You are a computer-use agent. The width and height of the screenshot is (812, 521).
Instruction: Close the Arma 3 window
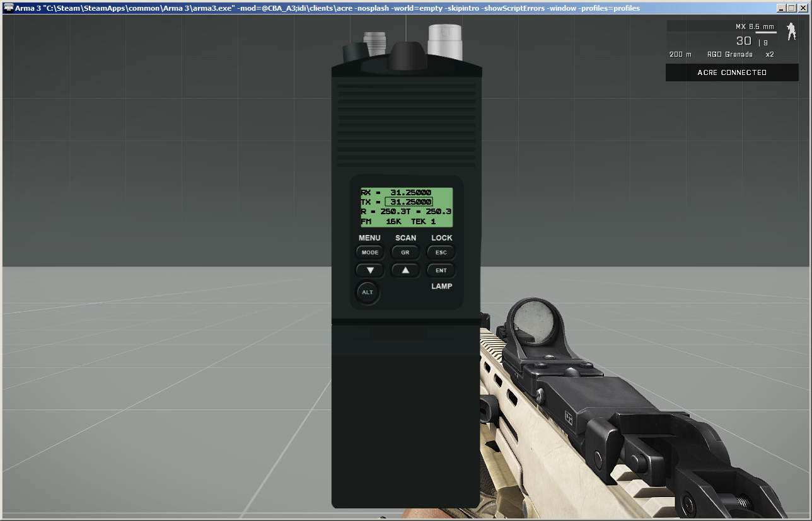click(x=803, y=8)
